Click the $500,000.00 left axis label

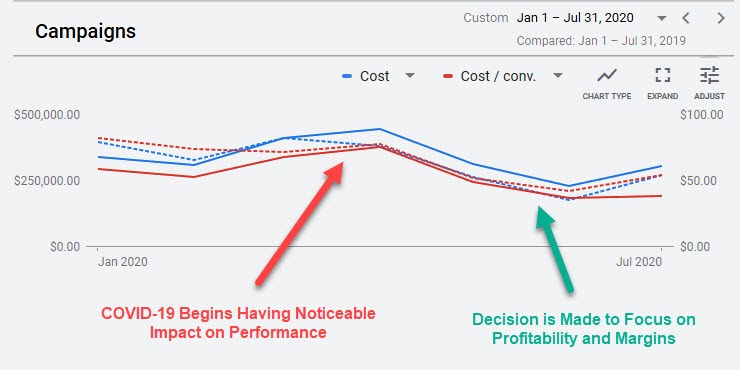47,115
